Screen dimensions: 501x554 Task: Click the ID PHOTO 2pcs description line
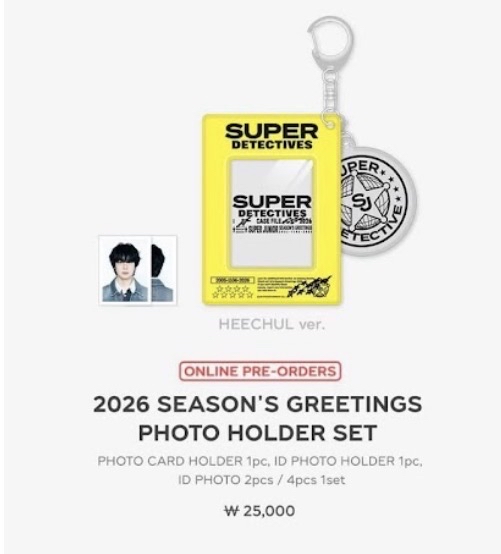pos(261,480)
